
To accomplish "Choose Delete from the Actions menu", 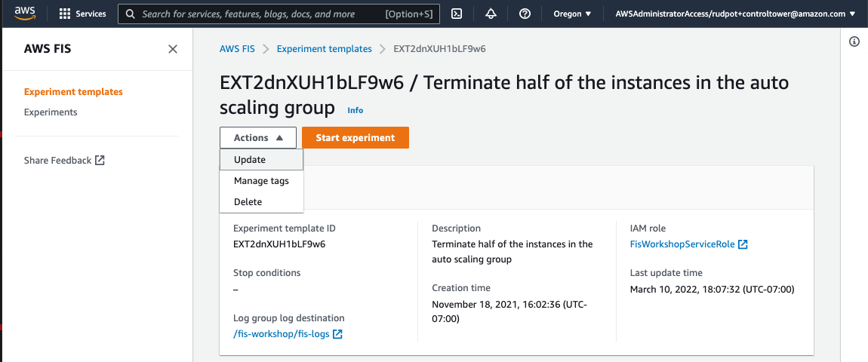I will coord(261,201).
